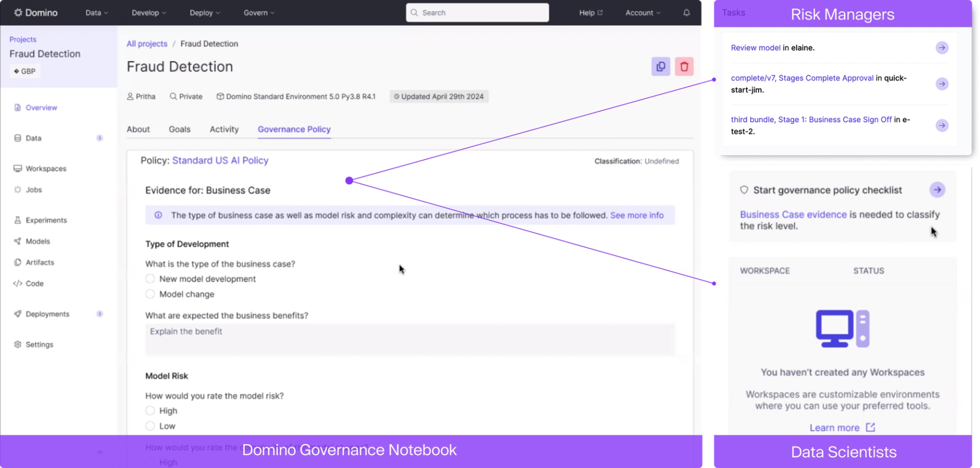Image resolution: width=980 pixels, height=468 pixels.
Task: Go back to All projects breadcrumb
Action: coord(147,44)
